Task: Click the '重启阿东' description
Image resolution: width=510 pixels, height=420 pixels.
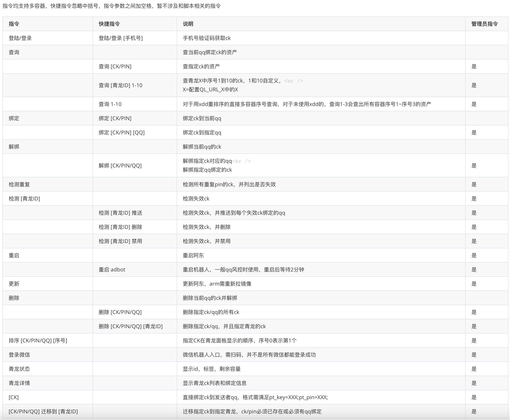Action: click(193, 255)
